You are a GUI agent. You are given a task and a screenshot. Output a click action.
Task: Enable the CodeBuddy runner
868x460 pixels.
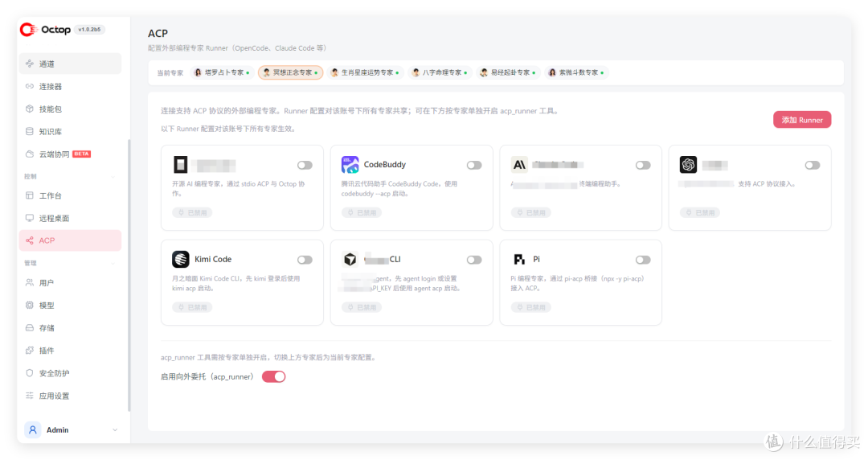[x=474, y=165]
